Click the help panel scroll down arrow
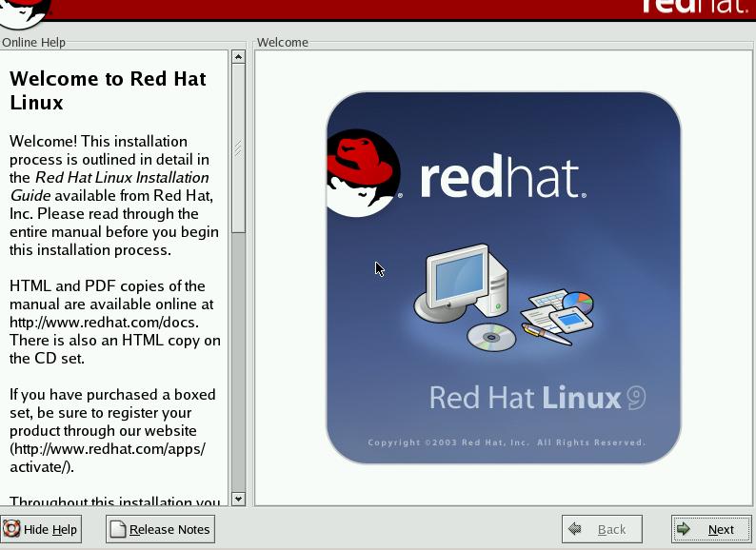This screenshot has width=756, height=550. coord(238,499)
